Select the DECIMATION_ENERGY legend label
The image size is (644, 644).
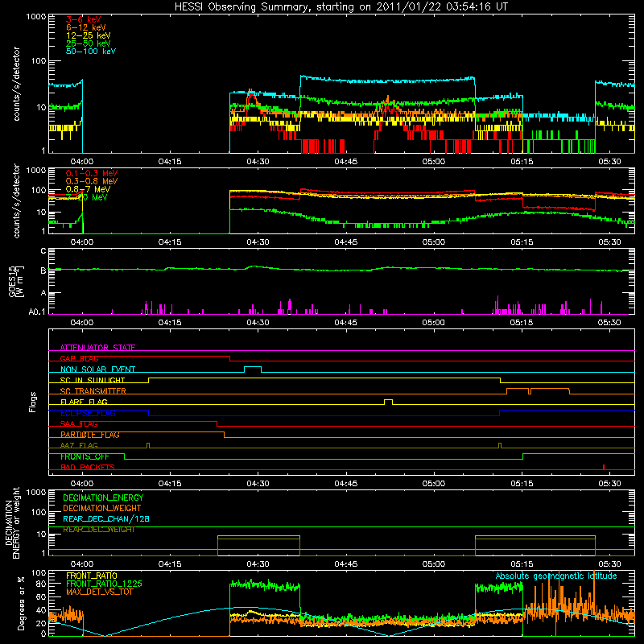103,497
